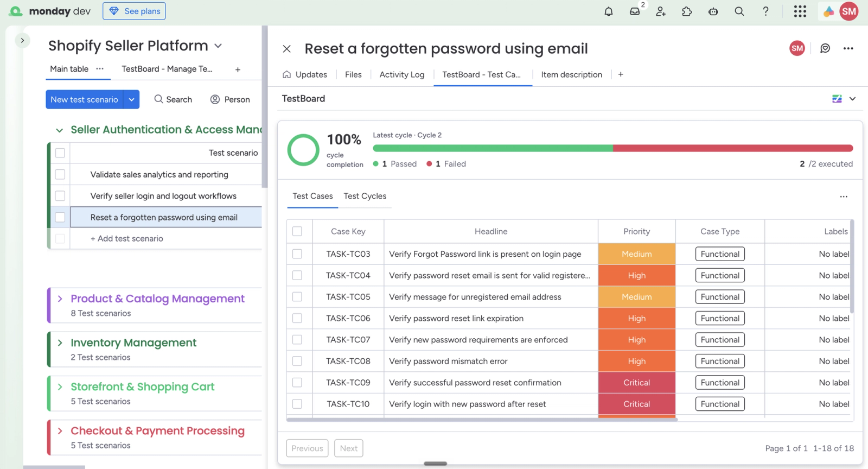
Task: Open the products switcher grid
Action: [x=800, y=11]
